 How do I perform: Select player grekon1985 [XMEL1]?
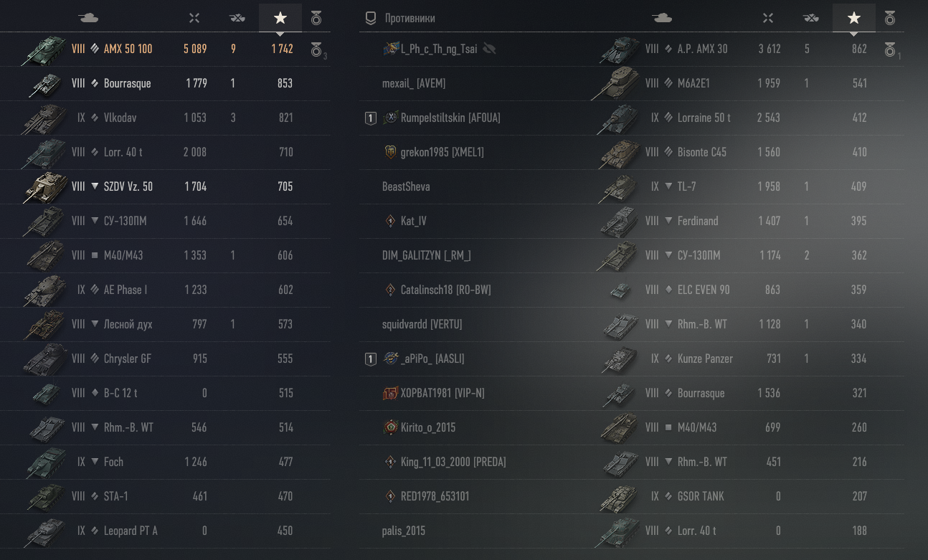pos(442,152)
